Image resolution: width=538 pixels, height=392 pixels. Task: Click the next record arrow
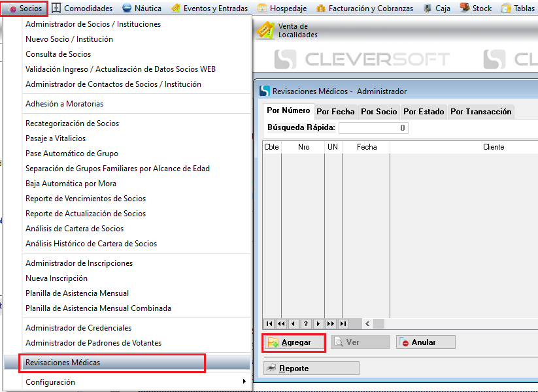point(318,323)
